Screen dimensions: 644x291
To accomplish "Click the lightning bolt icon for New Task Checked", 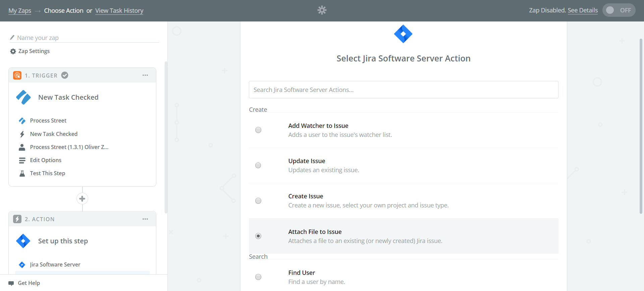I will pos(22,134).
